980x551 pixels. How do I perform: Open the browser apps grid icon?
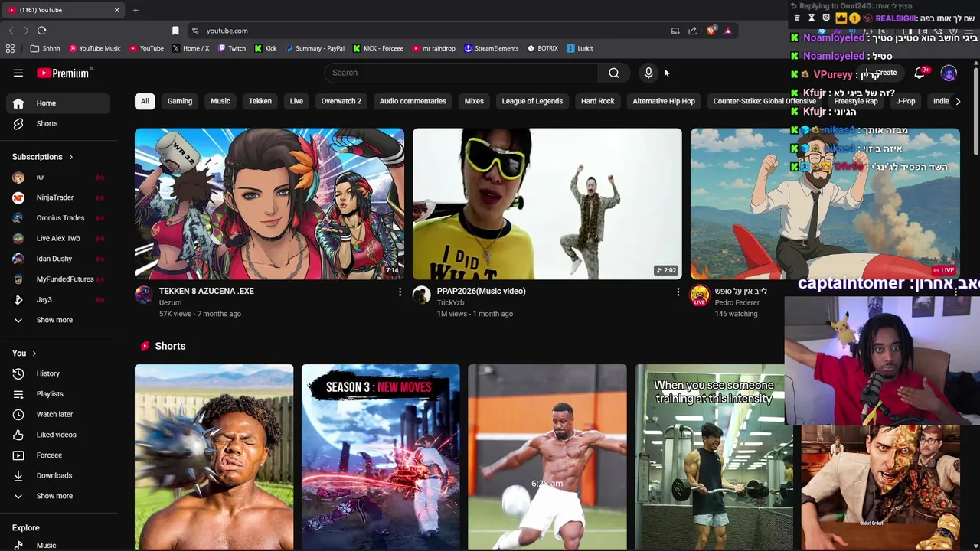[x=10, y=48]
